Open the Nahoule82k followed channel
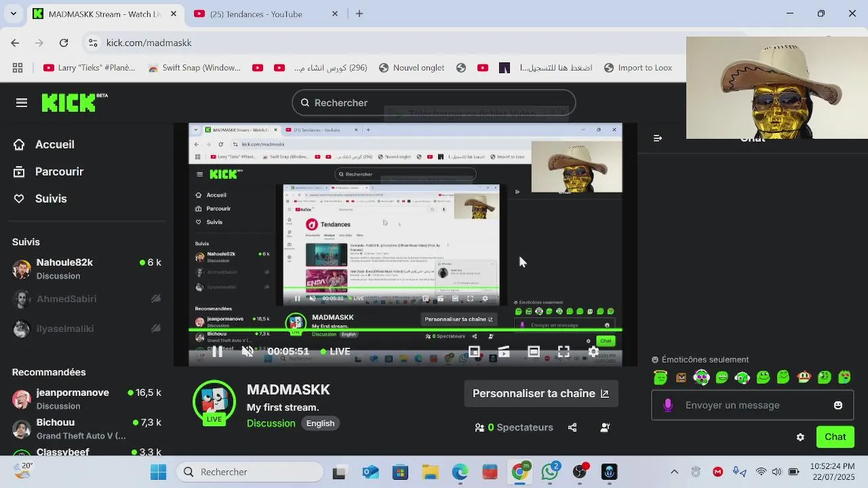The width and height of the screenshot is (868, 488). pyautogui.click(x=87, y=269)
